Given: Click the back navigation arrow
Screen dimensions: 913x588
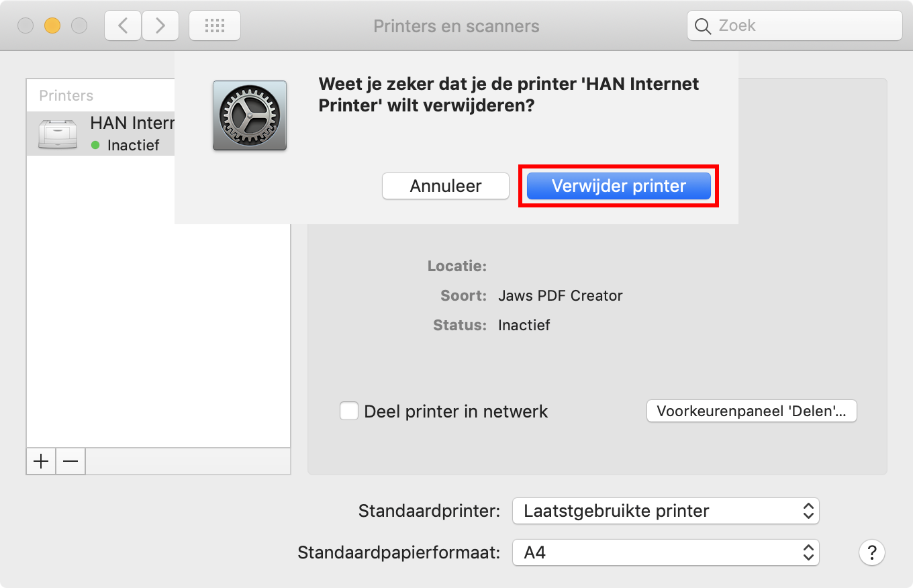Looking at the screenshot, I should tap(122, 25).
